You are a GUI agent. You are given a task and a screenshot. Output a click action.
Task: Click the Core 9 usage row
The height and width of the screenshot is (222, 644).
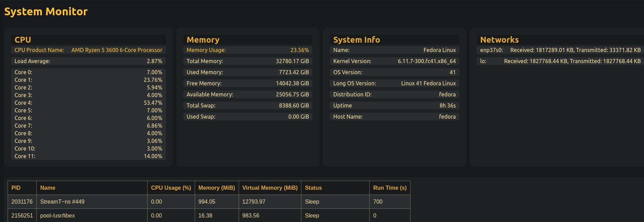coord(88,141)
